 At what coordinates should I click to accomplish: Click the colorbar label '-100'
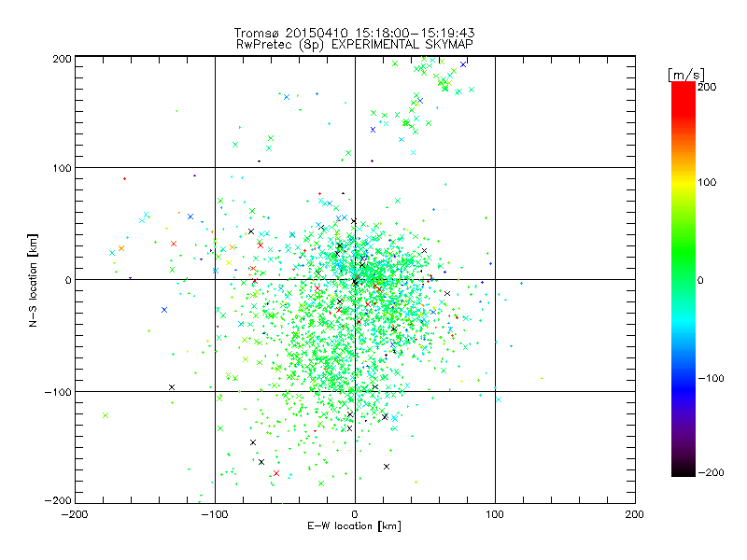click(x=711, y=379)
